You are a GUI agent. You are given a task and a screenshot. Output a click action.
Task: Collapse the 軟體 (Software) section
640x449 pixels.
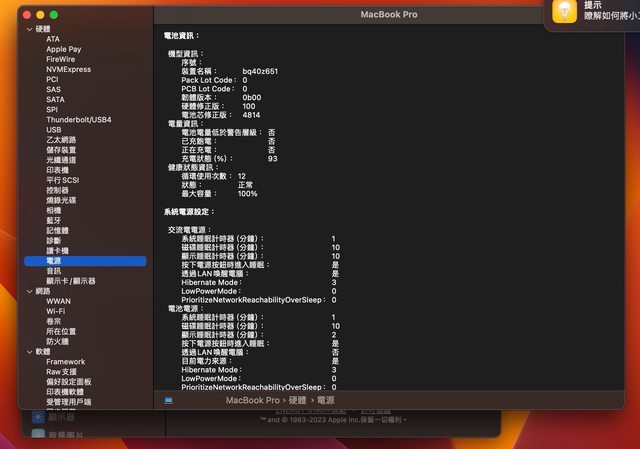coord(29,352)
